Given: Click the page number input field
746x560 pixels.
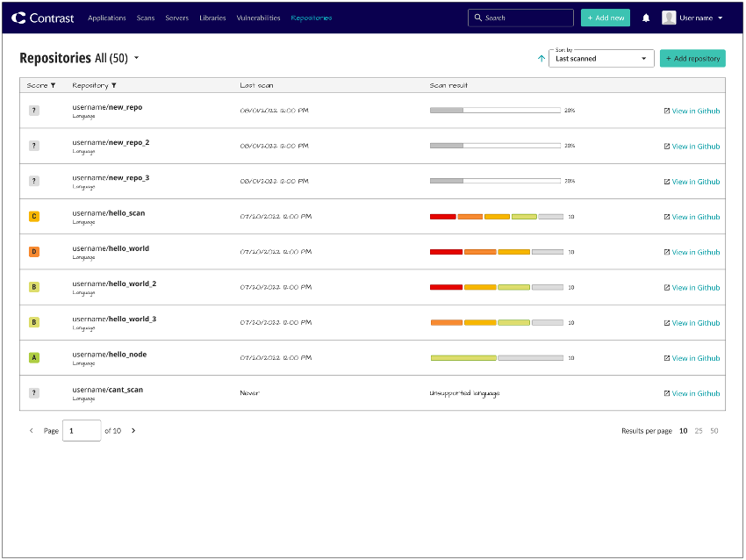Looking at the screenshot, I should tap(82, 431).
